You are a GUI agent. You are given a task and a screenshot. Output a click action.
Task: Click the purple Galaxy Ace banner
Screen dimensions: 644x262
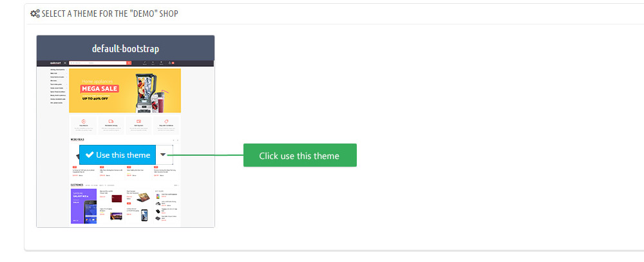[84, 206]
